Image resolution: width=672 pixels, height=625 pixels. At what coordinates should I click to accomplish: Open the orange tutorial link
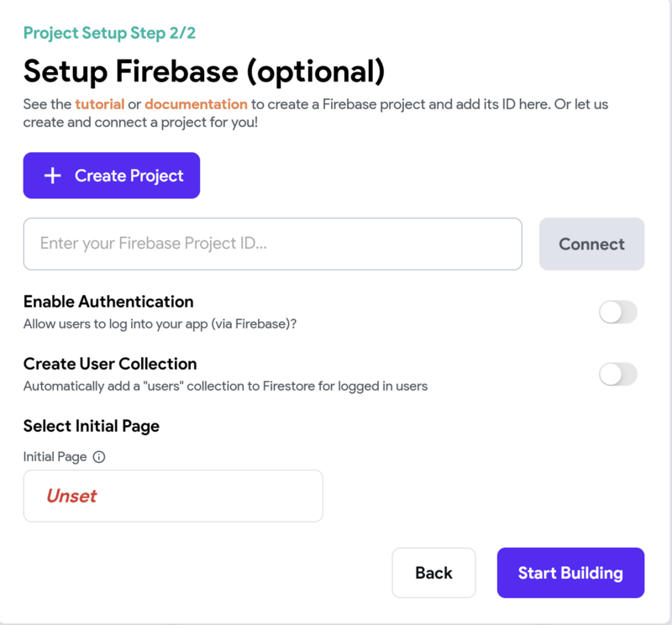99,105
